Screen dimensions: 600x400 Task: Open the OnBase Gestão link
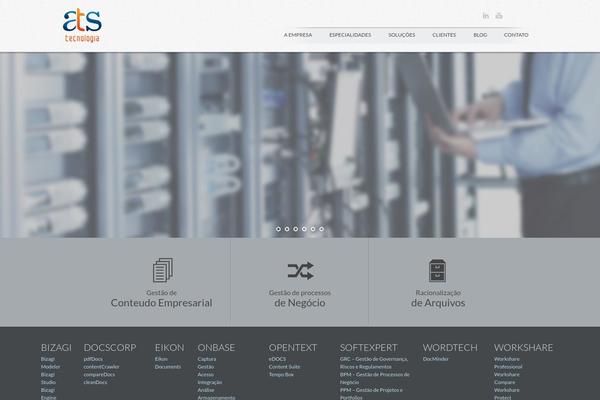click(x=205, y=367)
